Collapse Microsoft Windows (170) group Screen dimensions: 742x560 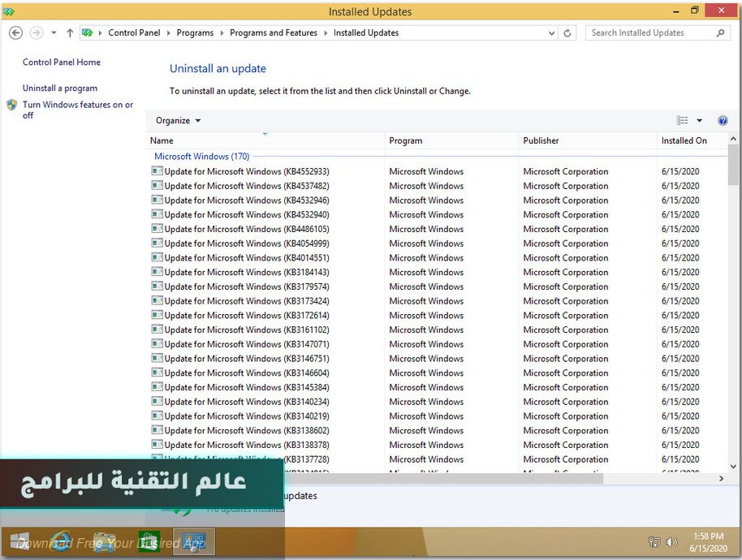[x=201, y=156]
